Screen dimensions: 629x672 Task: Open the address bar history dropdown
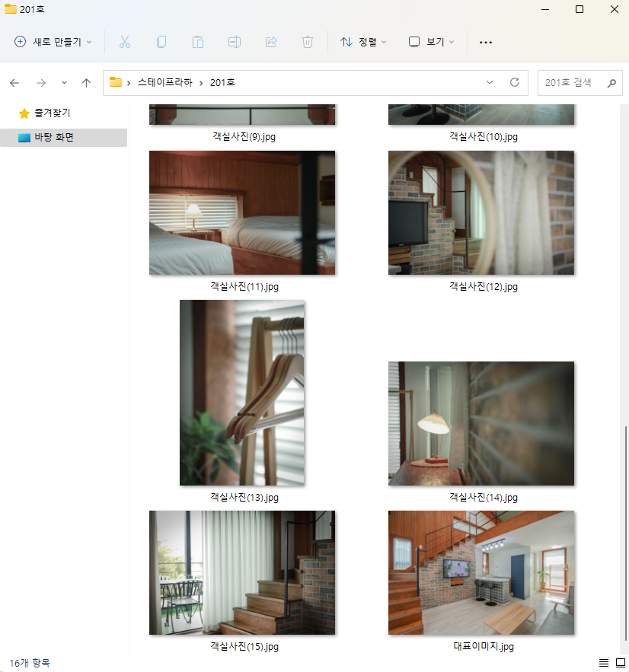tap(490, 82)
